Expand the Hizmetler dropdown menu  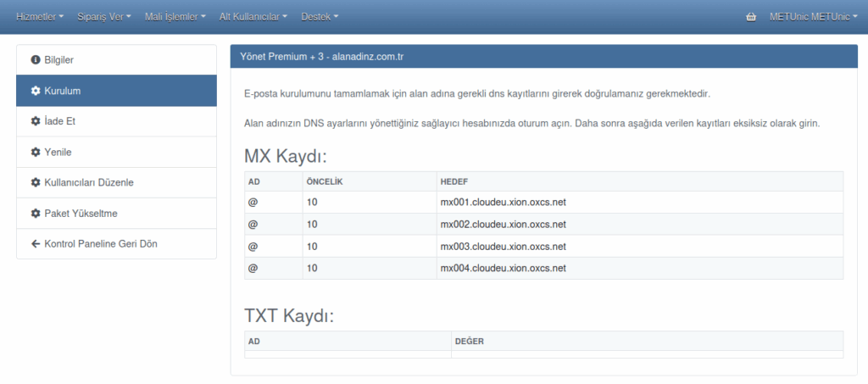coord(40,17)
